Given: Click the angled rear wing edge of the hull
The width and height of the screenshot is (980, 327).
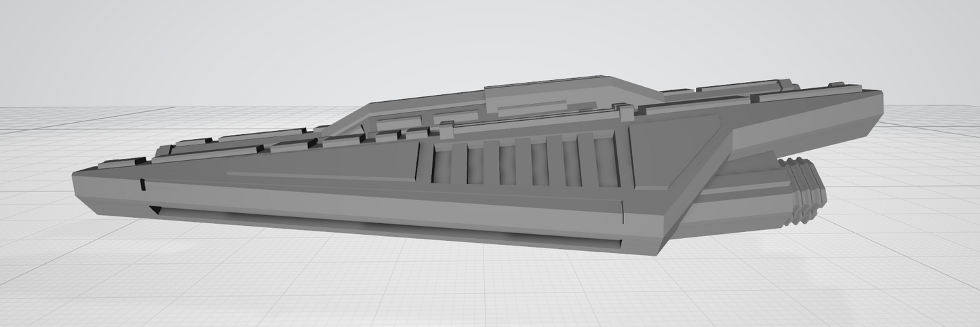Looking at the screenshot, I should coord(699,183).
